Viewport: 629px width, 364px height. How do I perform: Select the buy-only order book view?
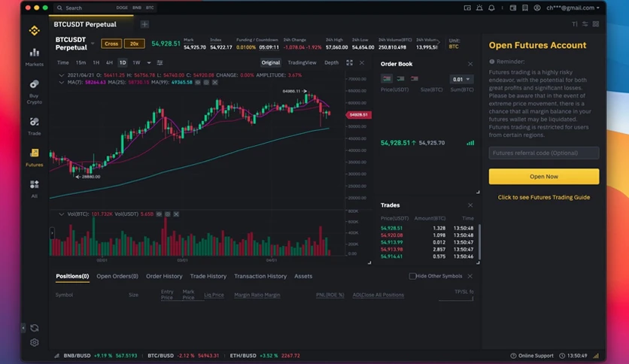coord(400,78)
